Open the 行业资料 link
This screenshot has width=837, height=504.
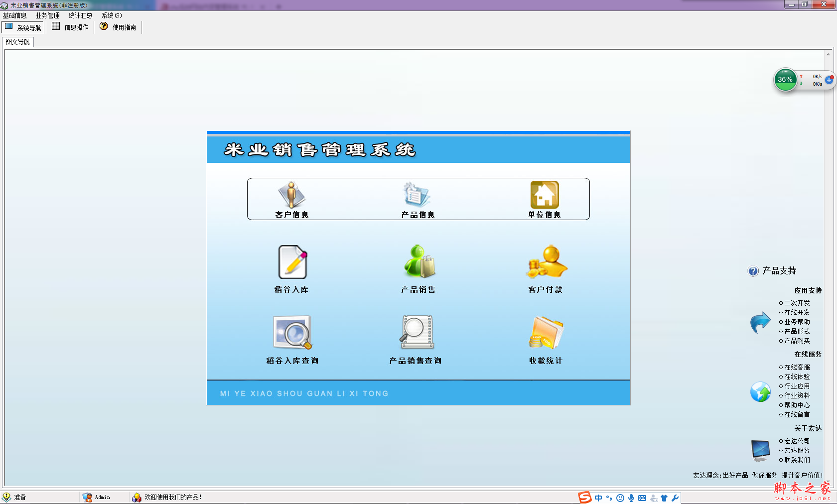(797, 395)
